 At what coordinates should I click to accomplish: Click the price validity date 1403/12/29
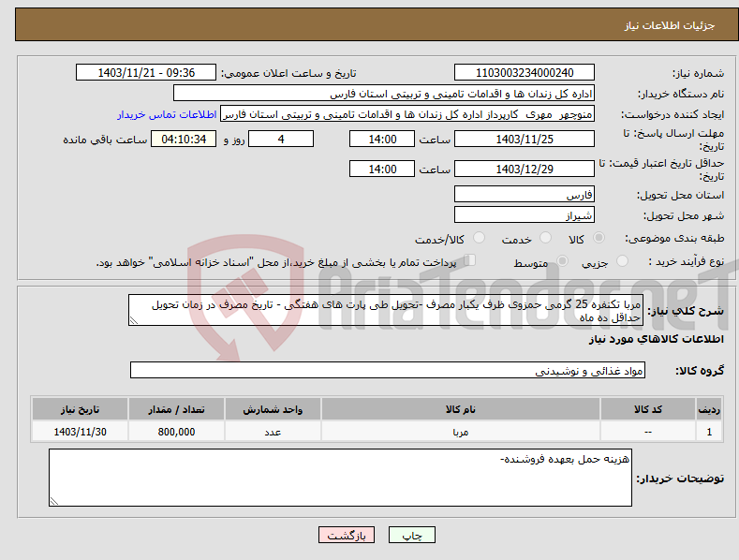click(525, 169)
